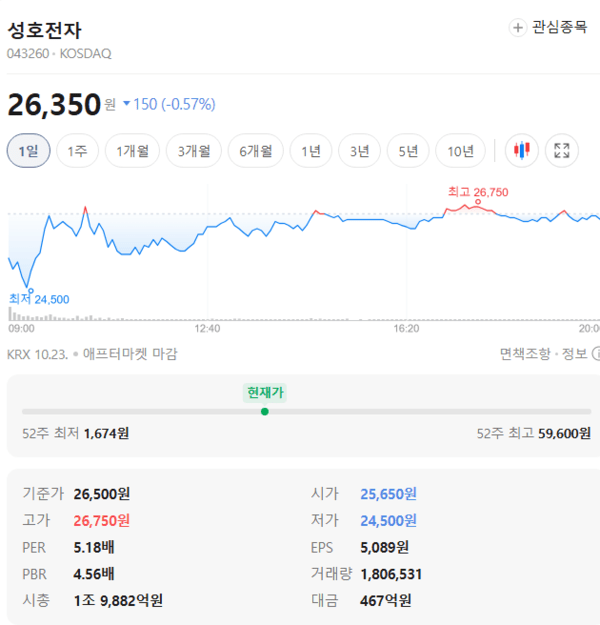Screen dimensions: 600x625
Task: Click the green 현재가 marker dot
Action: point(265,412)
